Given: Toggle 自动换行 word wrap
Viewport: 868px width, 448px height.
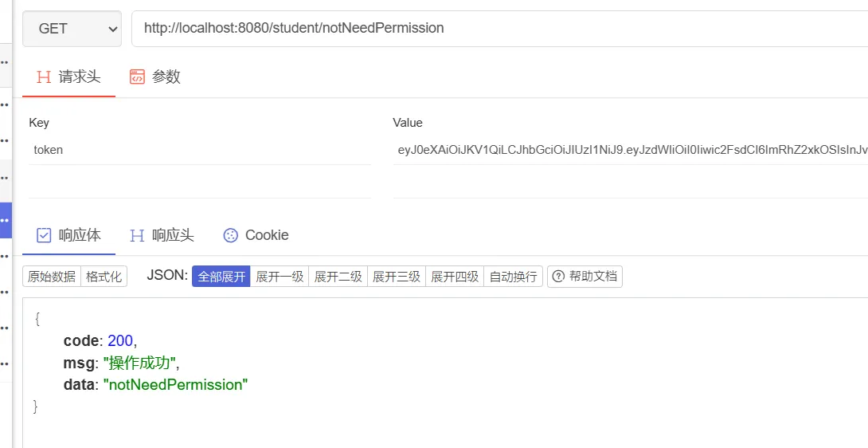Looking at the screenshot, I should 514,277.
